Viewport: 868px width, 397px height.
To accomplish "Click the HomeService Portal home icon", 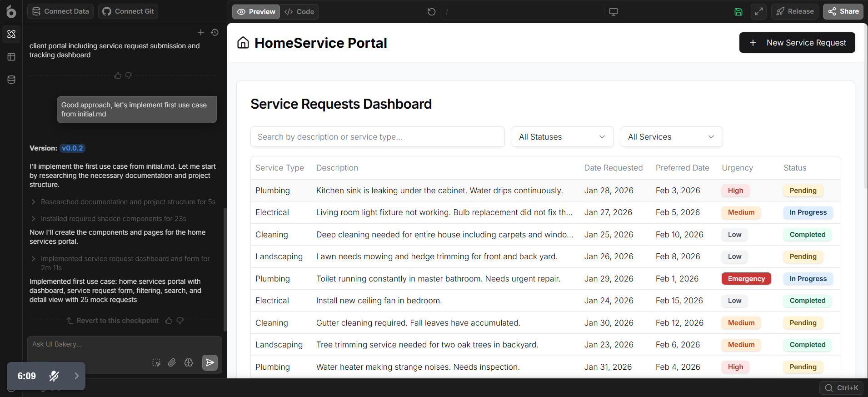I will point(243,43).
